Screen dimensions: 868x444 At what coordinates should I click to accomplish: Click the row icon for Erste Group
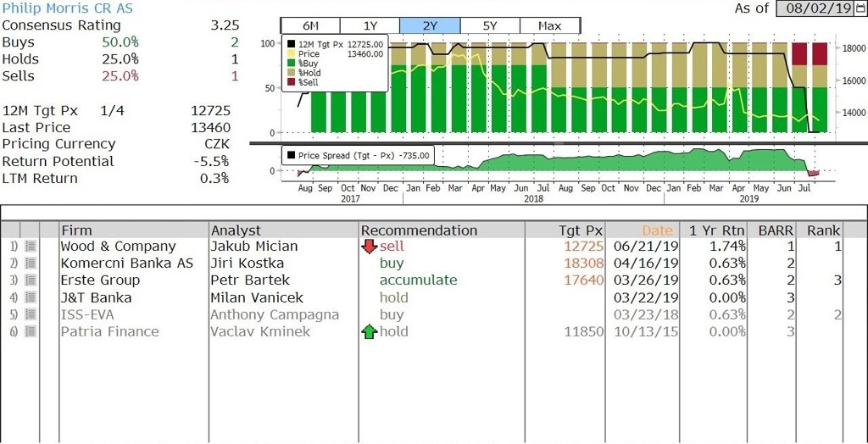tap(30, 280)
